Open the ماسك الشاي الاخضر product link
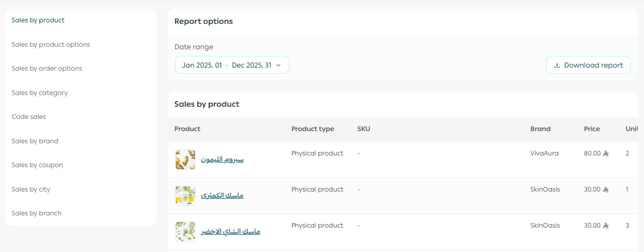Screen dimensions: 644x252 pyautogui.click(x=231, y=232)
